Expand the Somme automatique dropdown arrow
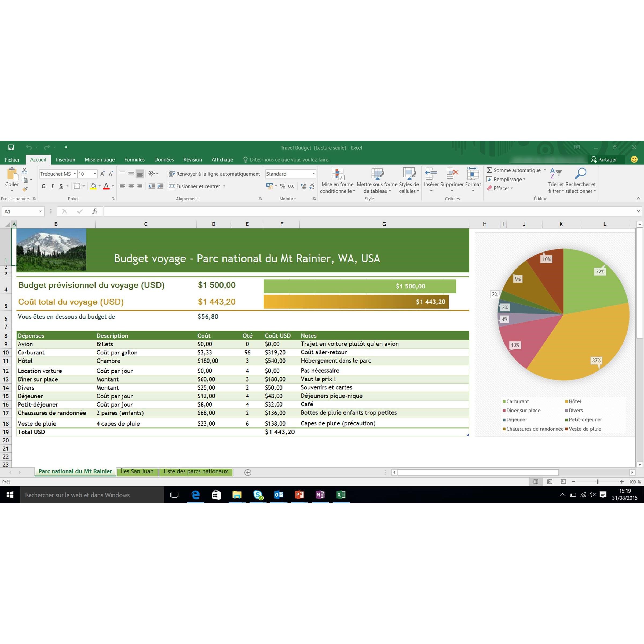Viewport: 644px width, 644px height. [545, 170]
